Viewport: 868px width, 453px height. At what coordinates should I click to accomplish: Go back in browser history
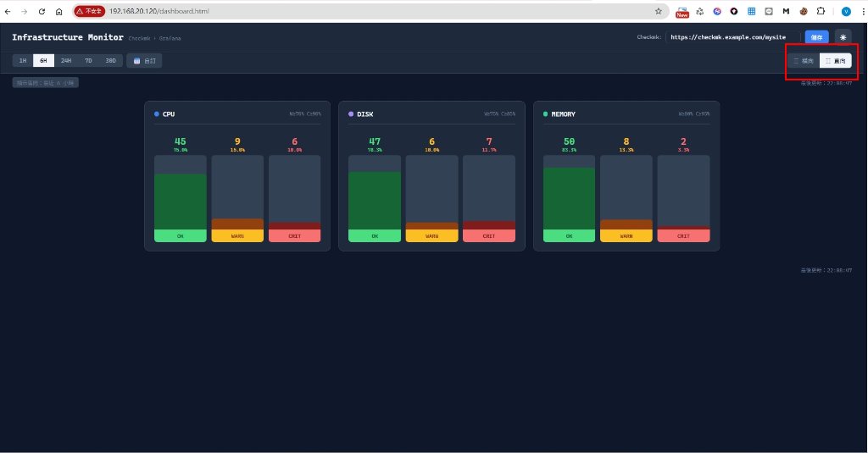coord(8,11)
